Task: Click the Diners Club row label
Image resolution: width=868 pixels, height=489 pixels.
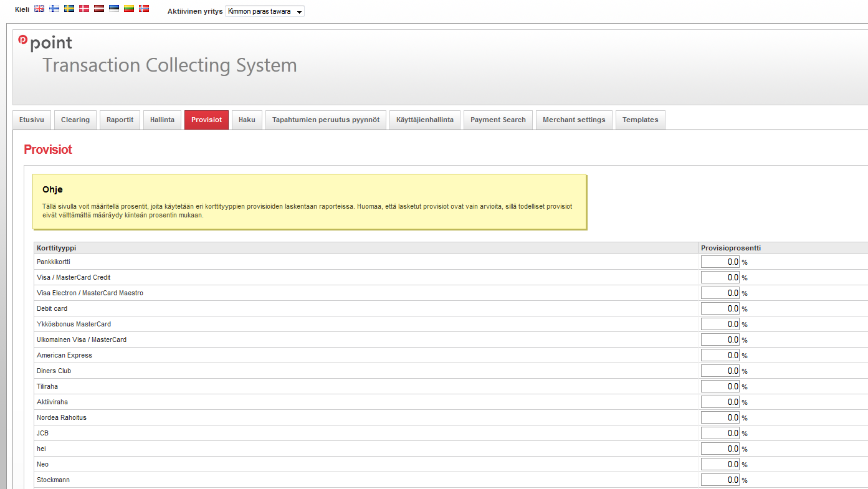Action: coord(54,371)
